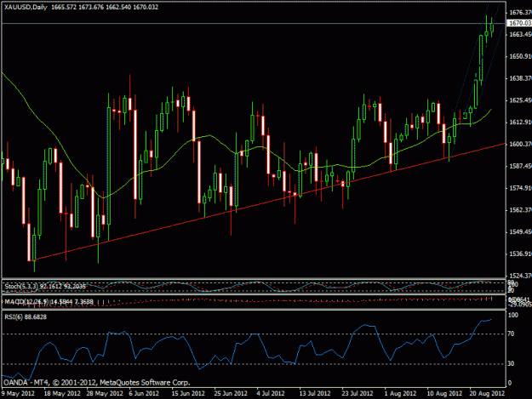Click the 1 Aug 2012 date label
This screenshot has width=532, height=399.
point(400,394)
